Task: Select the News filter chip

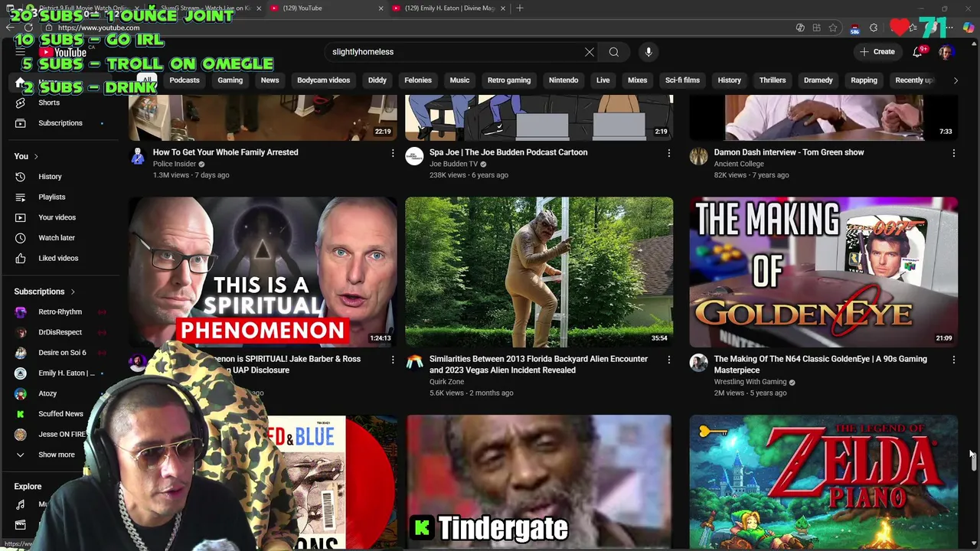Action: [269, 80]
